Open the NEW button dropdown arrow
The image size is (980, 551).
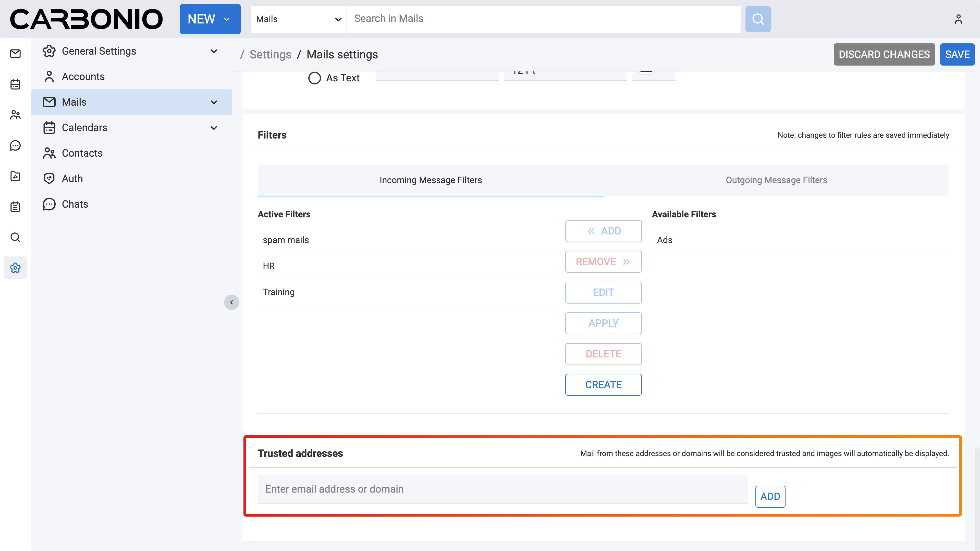tap(227, 19)
